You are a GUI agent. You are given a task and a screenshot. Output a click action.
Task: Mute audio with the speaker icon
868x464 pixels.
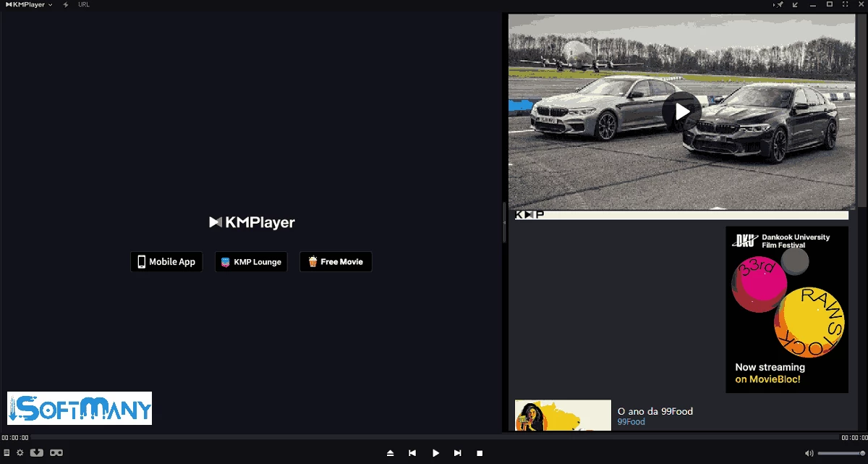809,453
